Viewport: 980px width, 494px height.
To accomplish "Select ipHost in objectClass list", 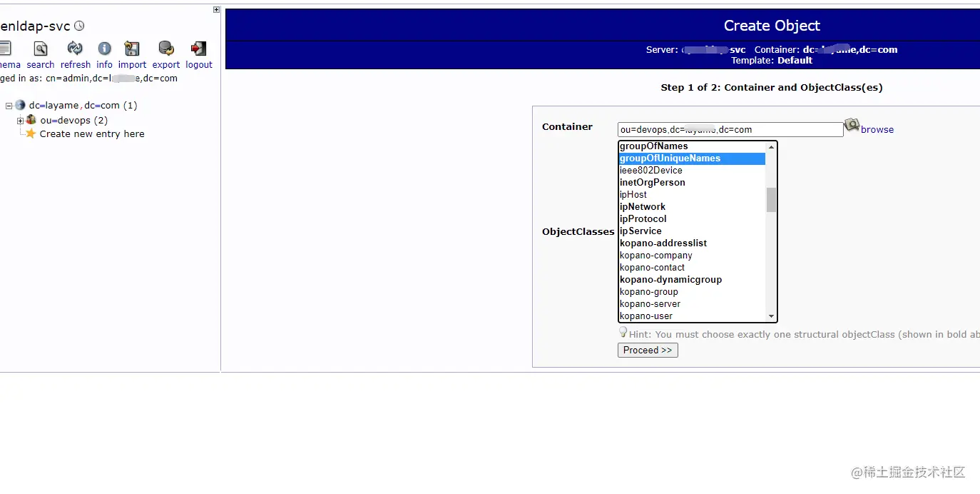I will [692, 195].
